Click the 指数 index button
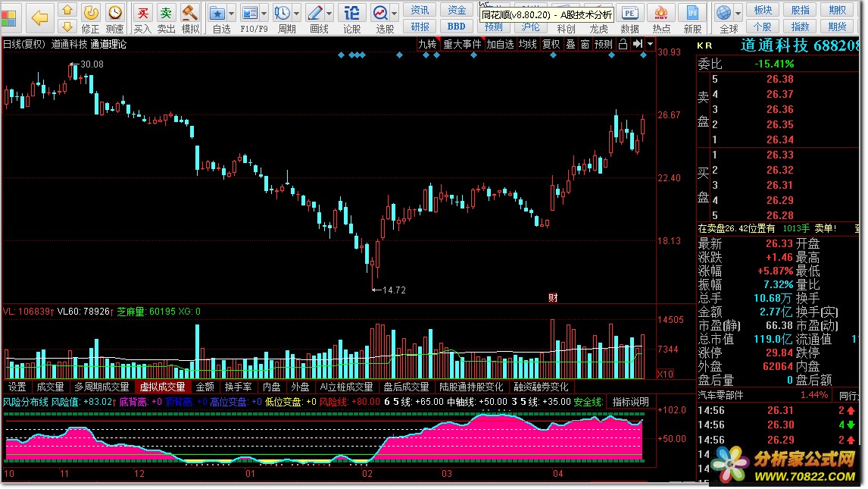 pos(800,27)
